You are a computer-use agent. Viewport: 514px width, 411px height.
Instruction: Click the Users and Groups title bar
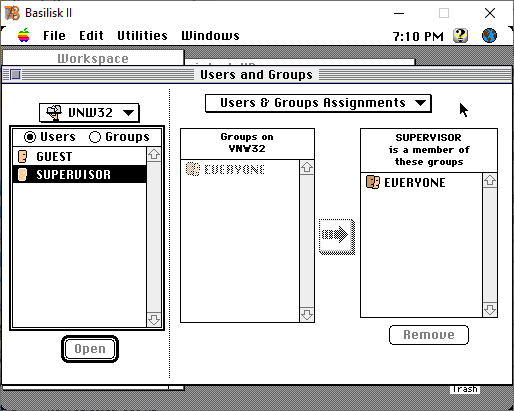coord(257,74)
